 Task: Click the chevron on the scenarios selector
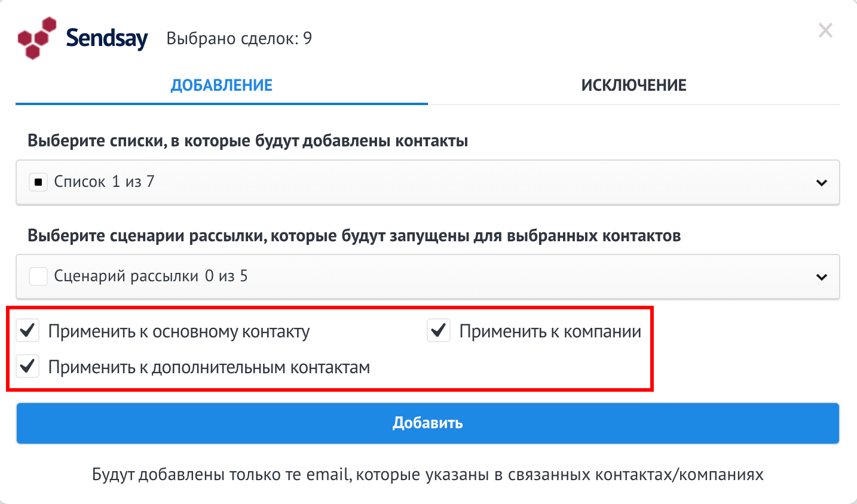(822, 276)
